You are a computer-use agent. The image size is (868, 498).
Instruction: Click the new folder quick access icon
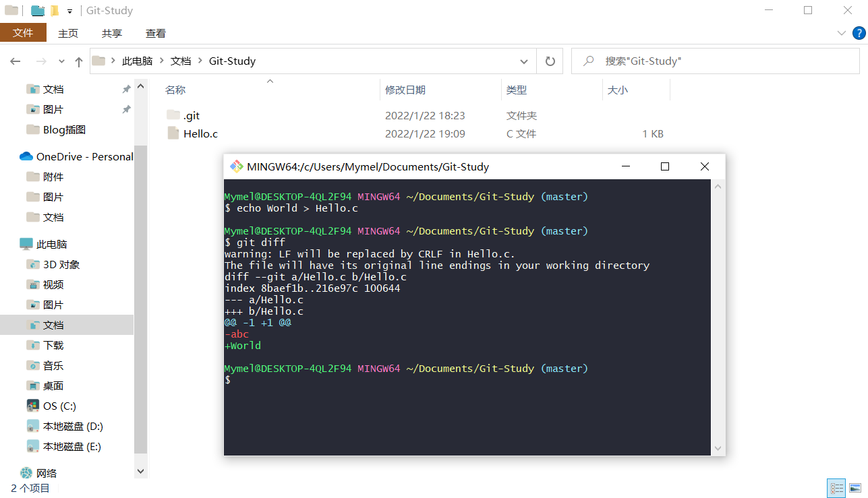point(55,11)
